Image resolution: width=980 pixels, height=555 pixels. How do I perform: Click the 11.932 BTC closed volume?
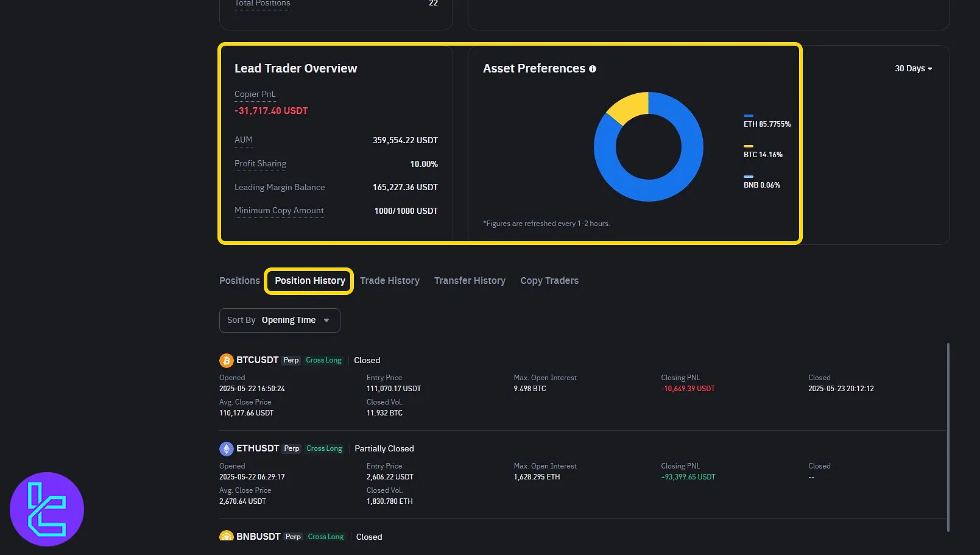tap(384, 413)
